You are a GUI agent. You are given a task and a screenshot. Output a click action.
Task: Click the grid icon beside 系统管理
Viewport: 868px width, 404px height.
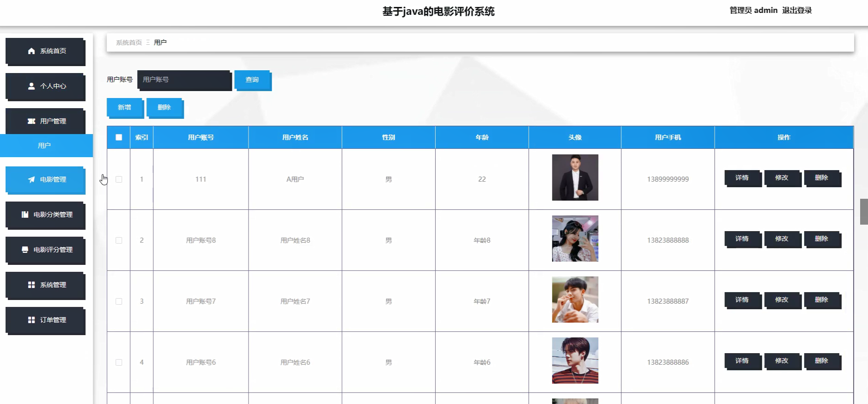[x=31, y=285]
